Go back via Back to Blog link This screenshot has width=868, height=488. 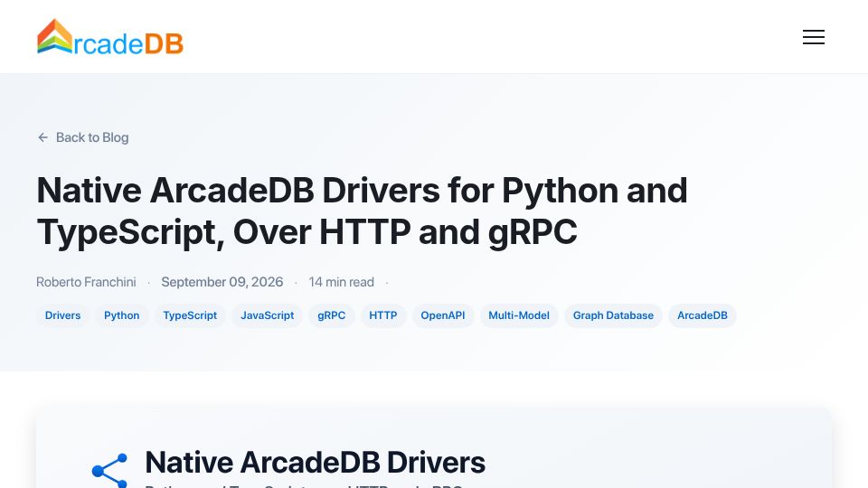83,137
